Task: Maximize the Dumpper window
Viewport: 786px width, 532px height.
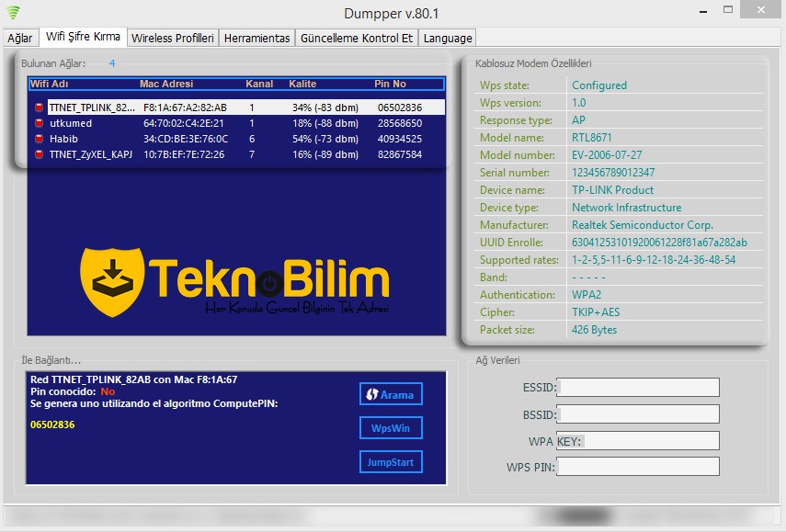Action: [x=728, y=9]
